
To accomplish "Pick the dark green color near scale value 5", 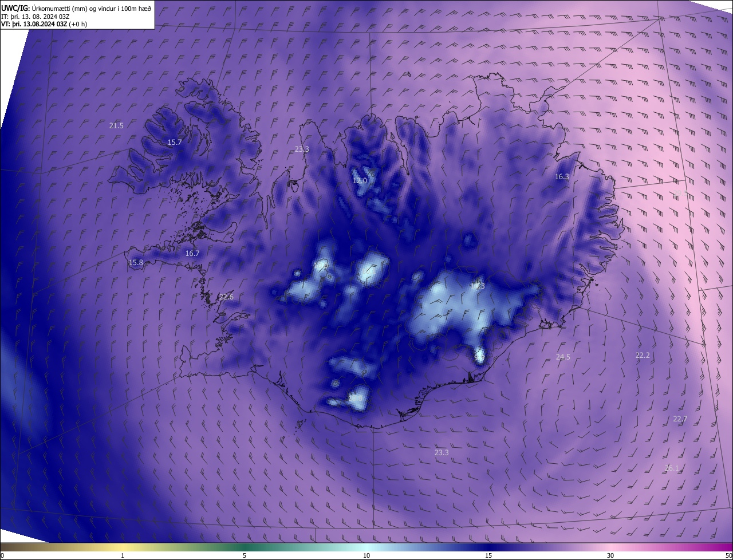I will click(x=245, y=547).
